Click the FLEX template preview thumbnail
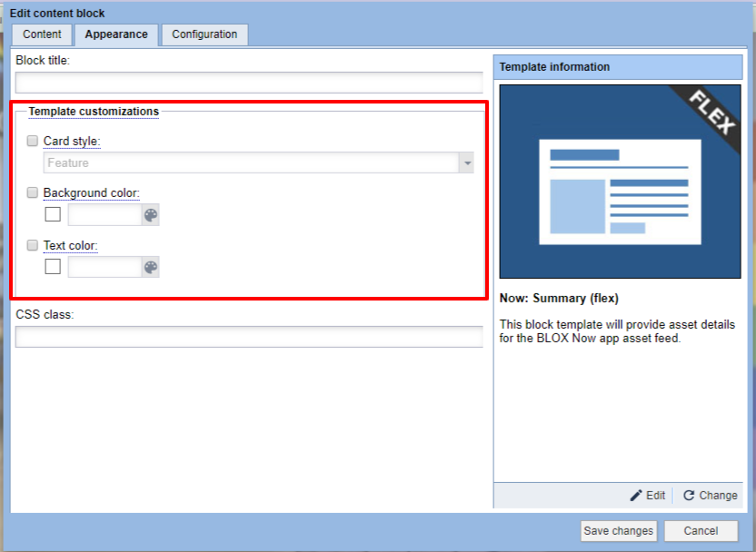 [x=621, y=182]
